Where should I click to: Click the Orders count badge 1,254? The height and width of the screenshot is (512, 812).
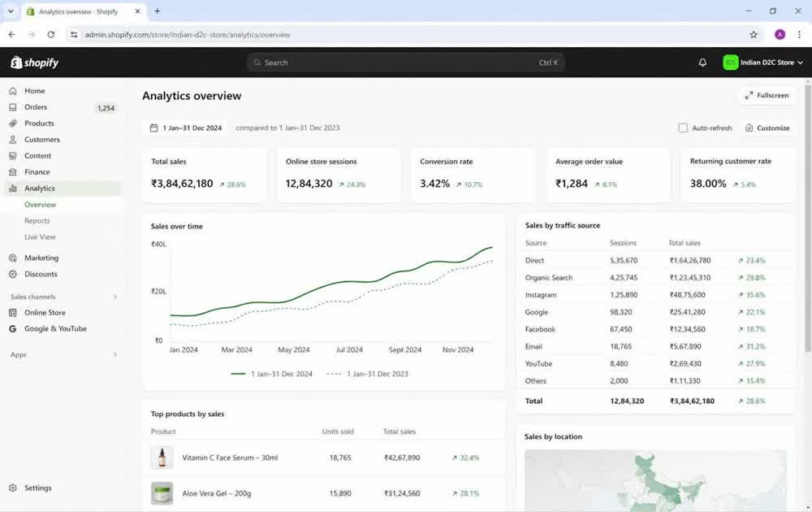pyautogui.click(x=106, y=108)
